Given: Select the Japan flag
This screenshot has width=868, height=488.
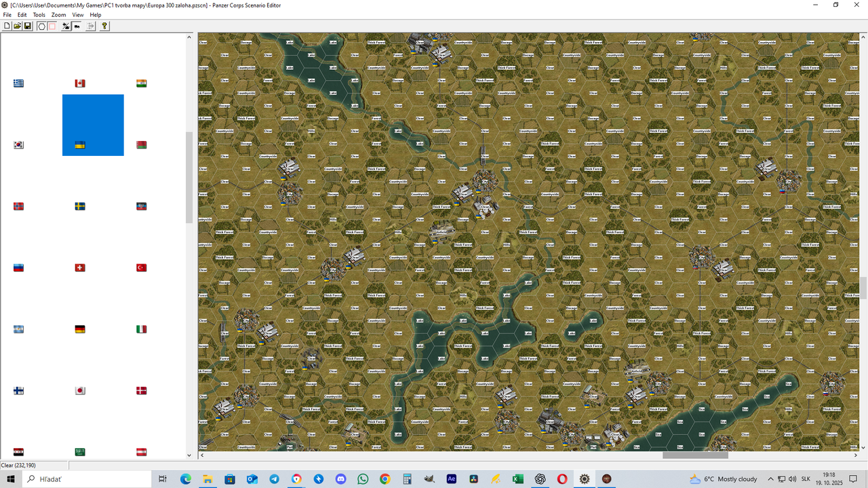Looking at the screenshot, I should tap(80, 390).
